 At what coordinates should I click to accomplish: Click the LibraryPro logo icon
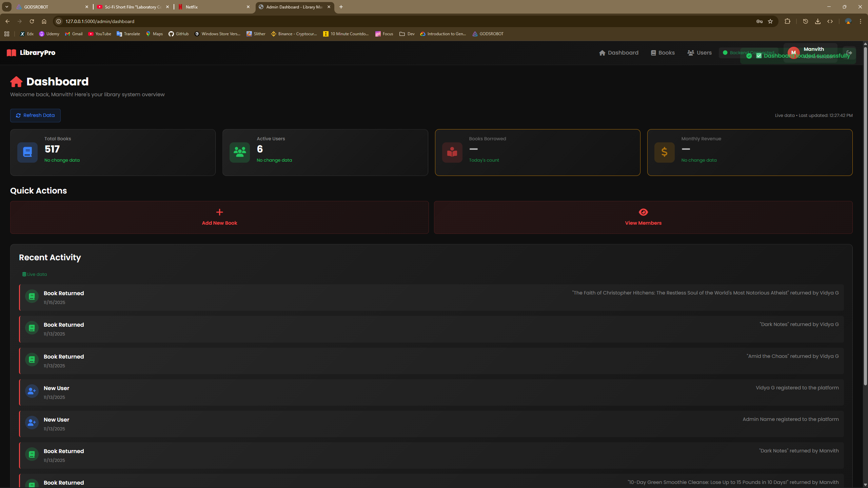pyautogui.click(x=11, y=53)
